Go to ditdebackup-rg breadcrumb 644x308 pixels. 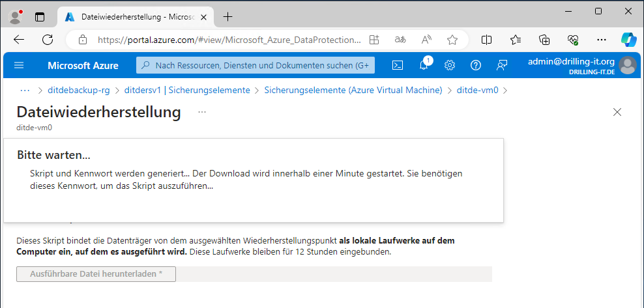[79, 91]
